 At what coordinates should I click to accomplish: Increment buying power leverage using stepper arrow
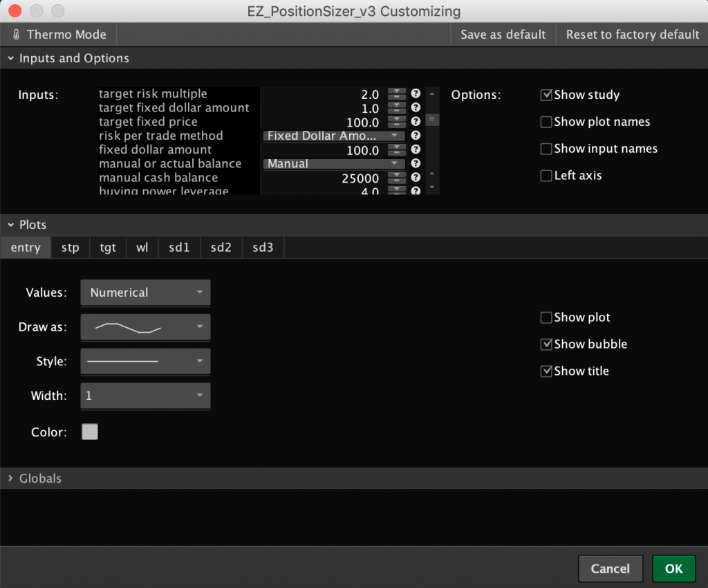point(395,188)
